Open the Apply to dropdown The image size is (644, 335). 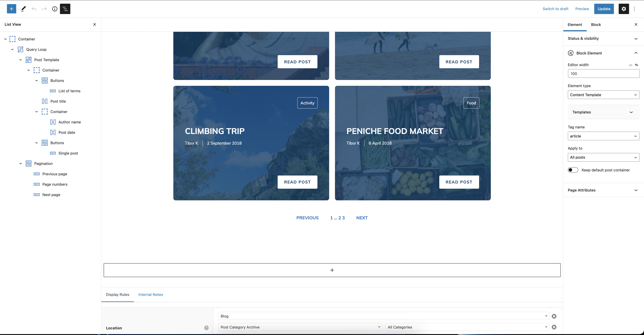pyautogui.click(x=603, y=157)
